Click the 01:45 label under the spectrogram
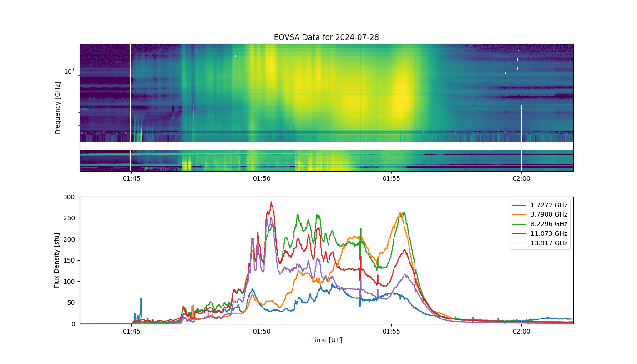637x364 pixels. (131, 178)
